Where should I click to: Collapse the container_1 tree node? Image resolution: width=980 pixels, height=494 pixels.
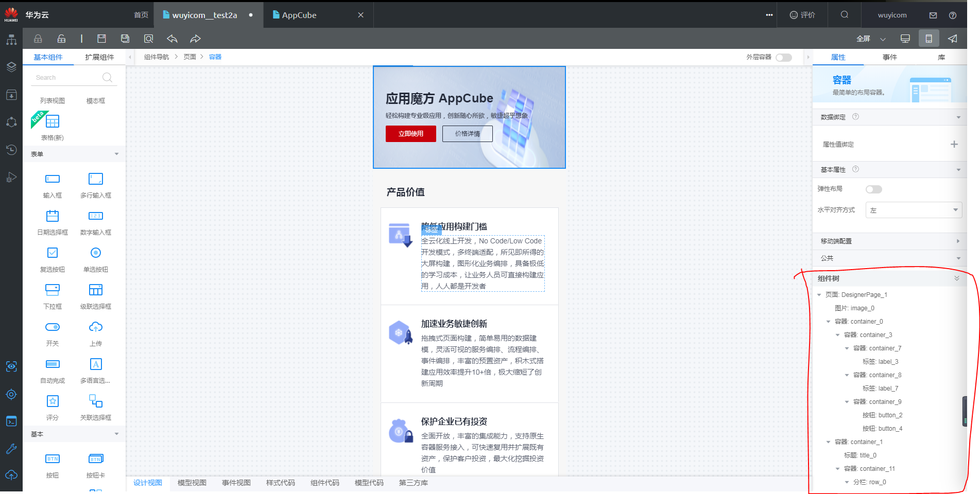829,442
